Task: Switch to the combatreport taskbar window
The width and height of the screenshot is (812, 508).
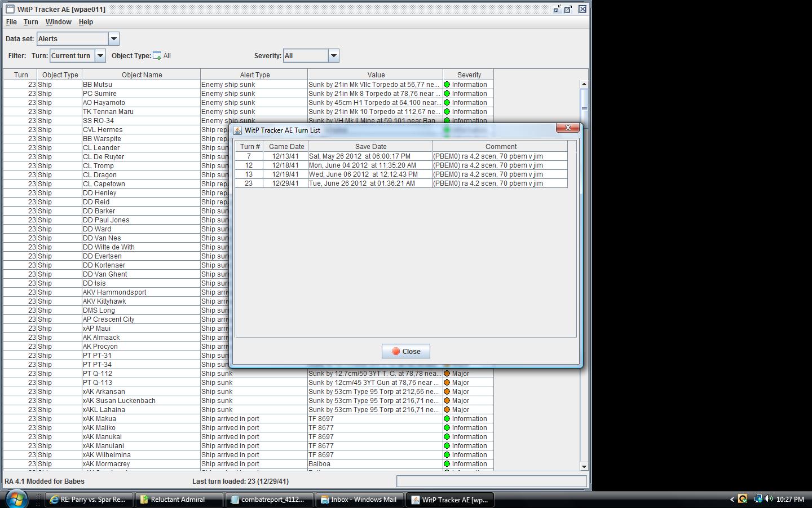Action: click(x=270, y=500)
